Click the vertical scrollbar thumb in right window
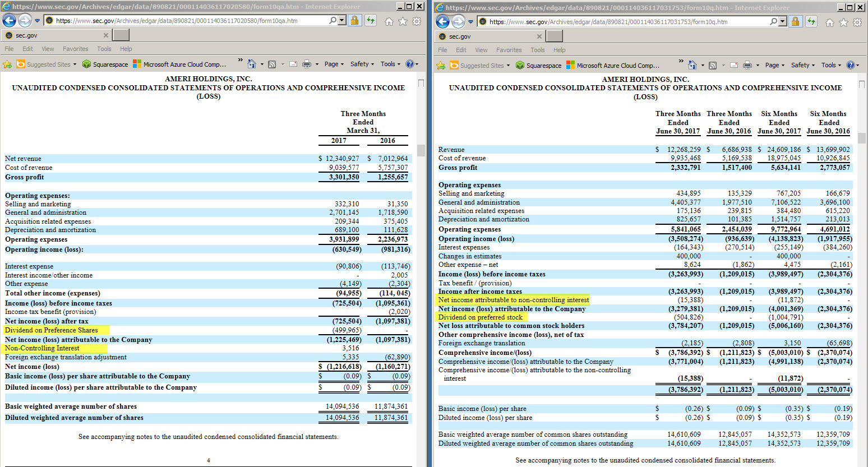The height and width of the screenshot is (467, 868). pos(862,138)
